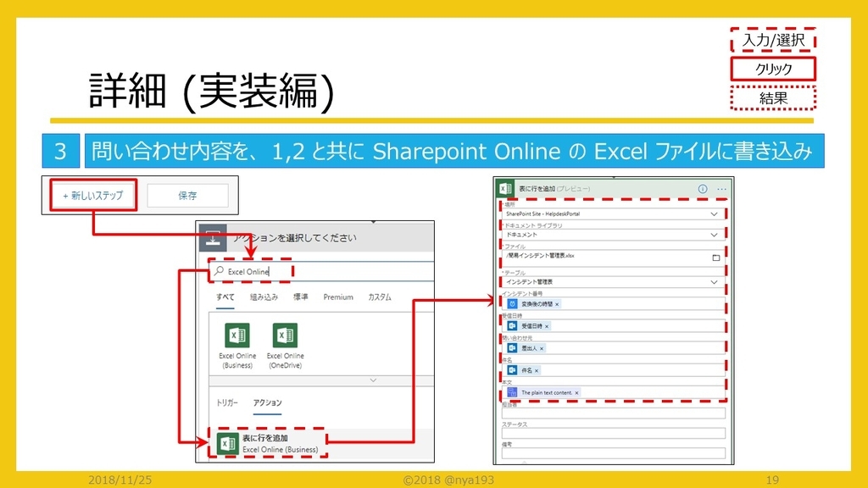Click the ファイル path field
This screenshot has height=488, width=868.
point(614,258)
